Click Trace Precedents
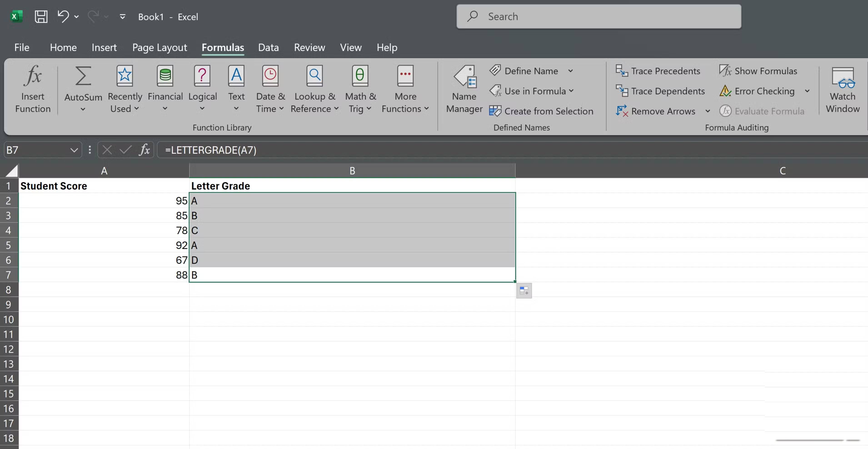868x449 pixels. (658, 71)
